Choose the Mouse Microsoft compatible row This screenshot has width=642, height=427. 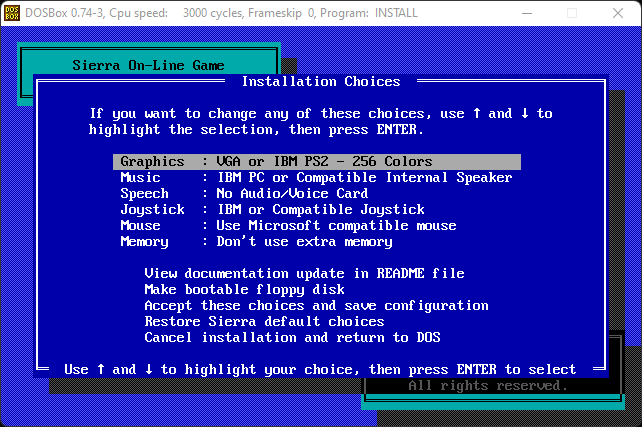point(288,226)
